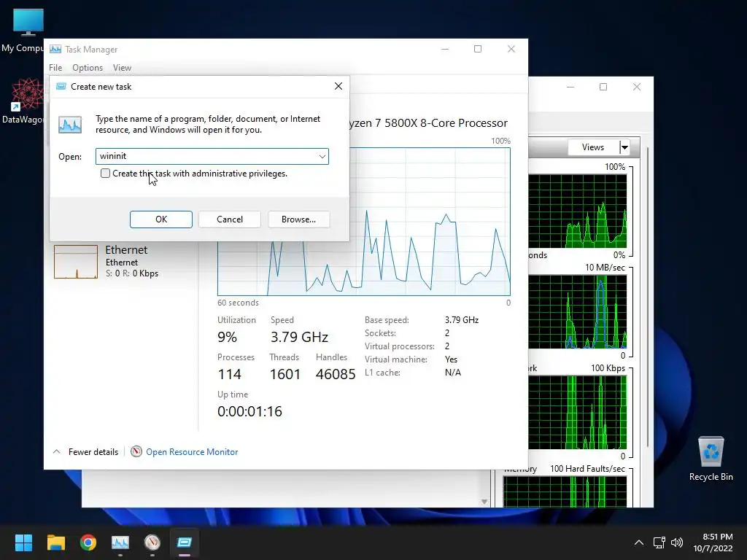Launch Google Chrome from the taskbar

[x=88, y=542]
